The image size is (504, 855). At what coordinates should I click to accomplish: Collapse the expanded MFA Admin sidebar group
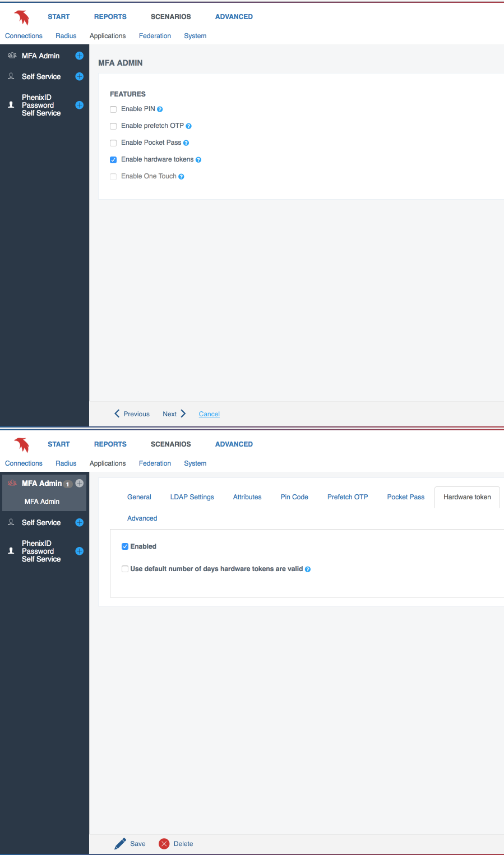tap(41, 483)
